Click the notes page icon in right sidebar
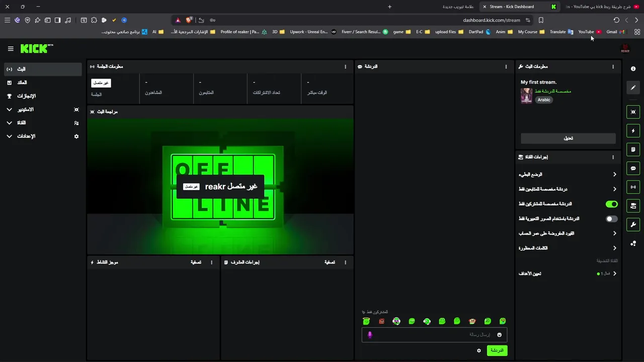The height and width of the screenshot is (362, 644). (x=633, y=149)
